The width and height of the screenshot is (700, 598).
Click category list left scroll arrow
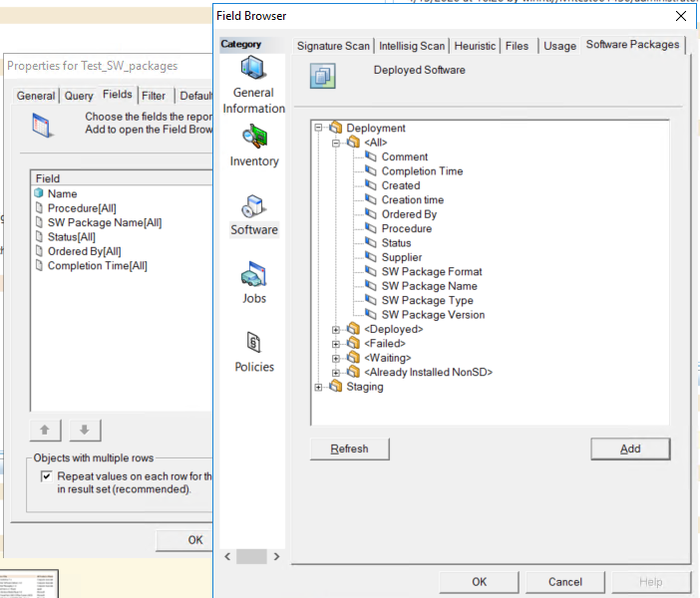[x=227, y=556]
